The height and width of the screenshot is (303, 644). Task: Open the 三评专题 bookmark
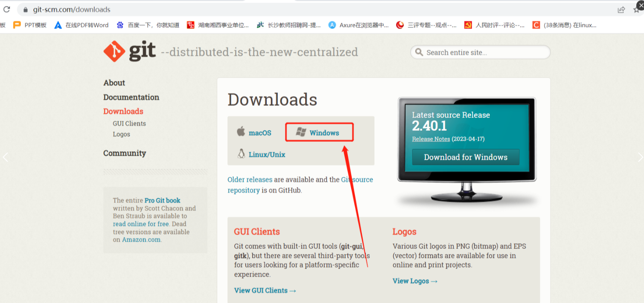[x=426, y=25]
